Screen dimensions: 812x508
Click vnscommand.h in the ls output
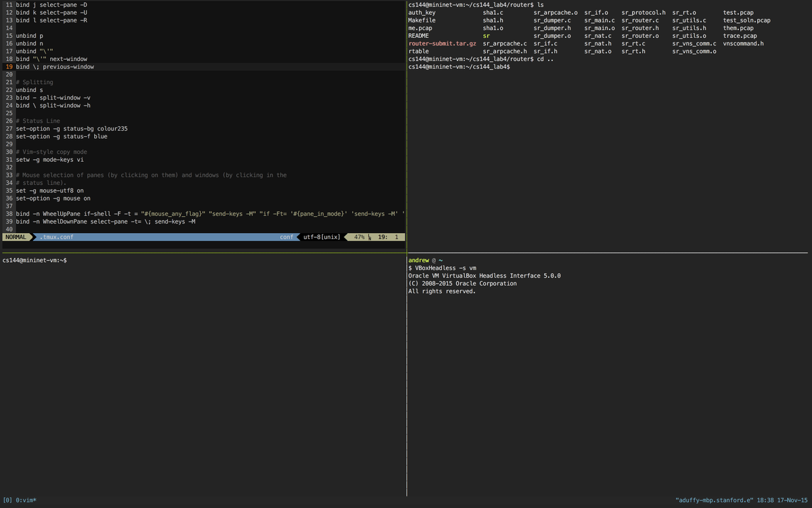[744, 43]
